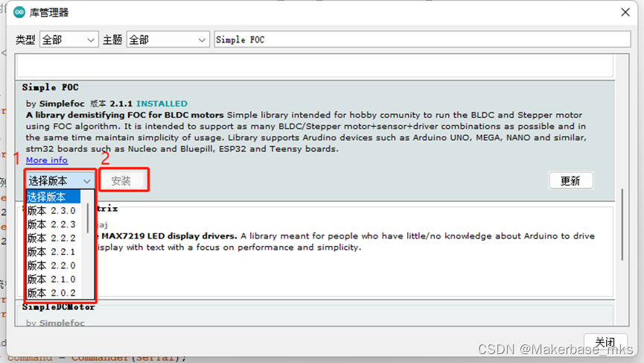Screen dimensions: 644x363
Task: Click the INSTALLED status label
Action: tap(162, 104)
